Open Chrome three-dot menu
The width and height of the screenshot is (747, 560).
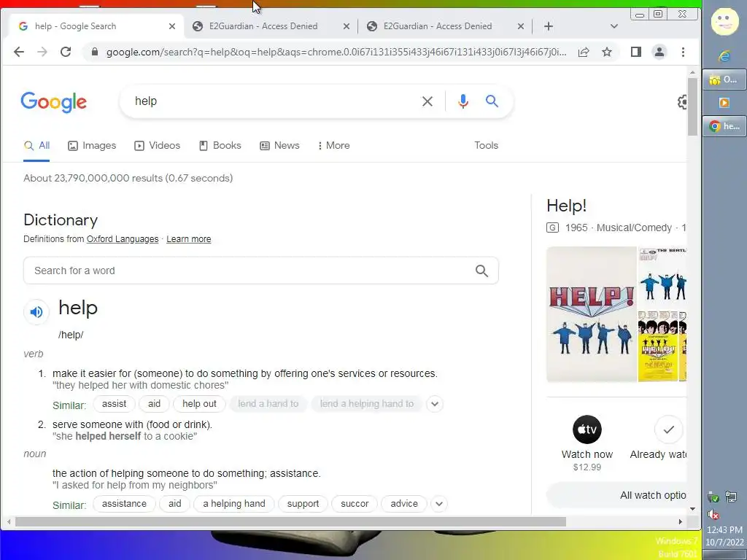pos(683,52)
